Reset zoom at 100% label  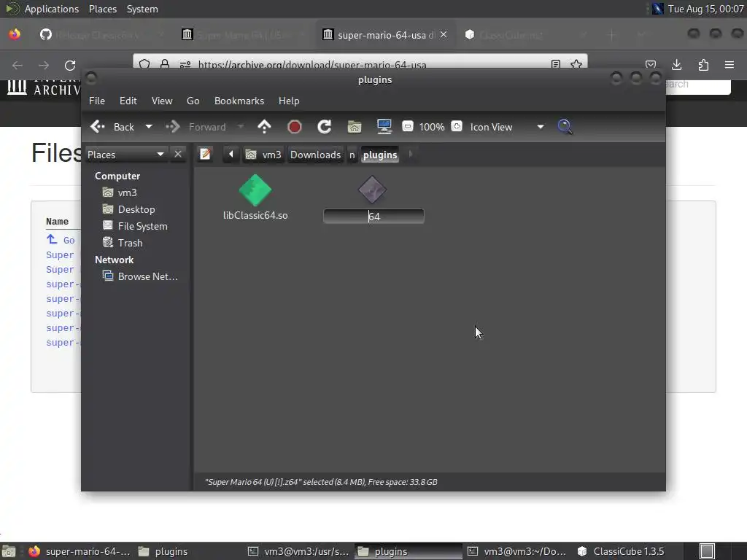click(x=432, y=127)
